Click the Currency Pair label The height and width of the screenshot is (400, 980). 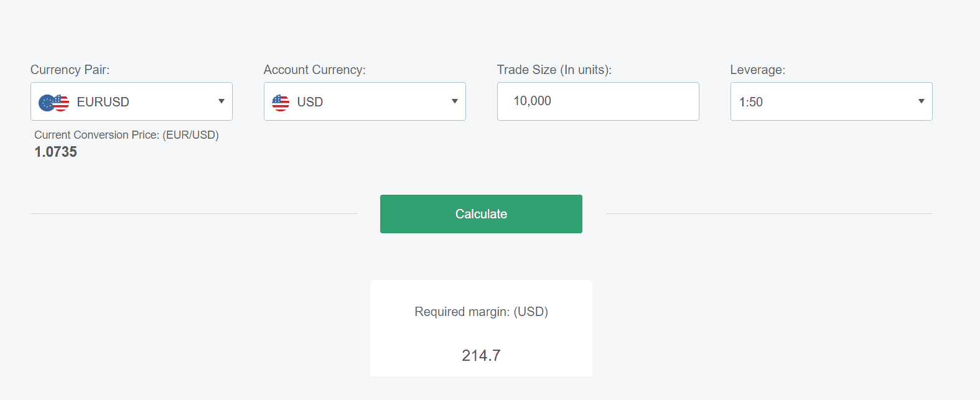[70, 70]
